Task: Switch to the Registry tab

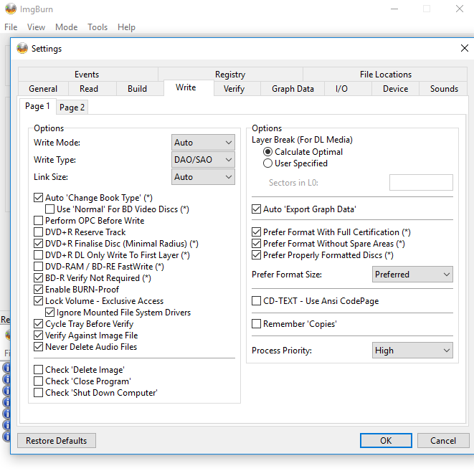Action: 230,75
